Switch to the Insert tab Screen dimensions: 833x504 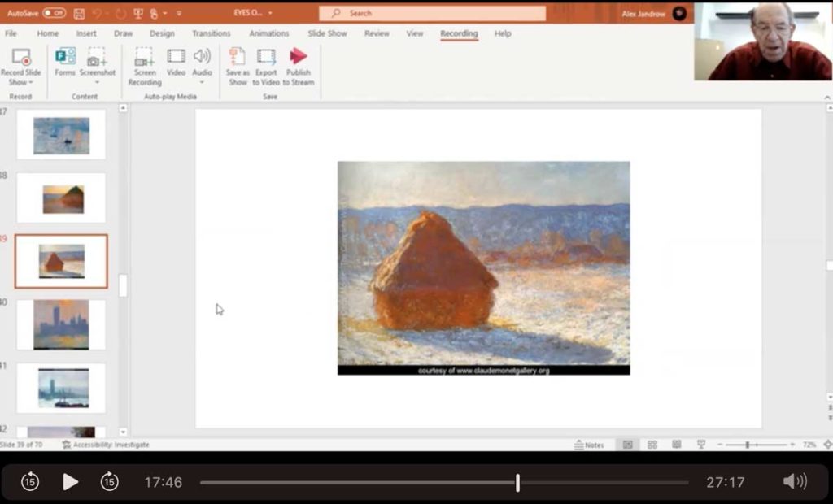click(86, 33)
